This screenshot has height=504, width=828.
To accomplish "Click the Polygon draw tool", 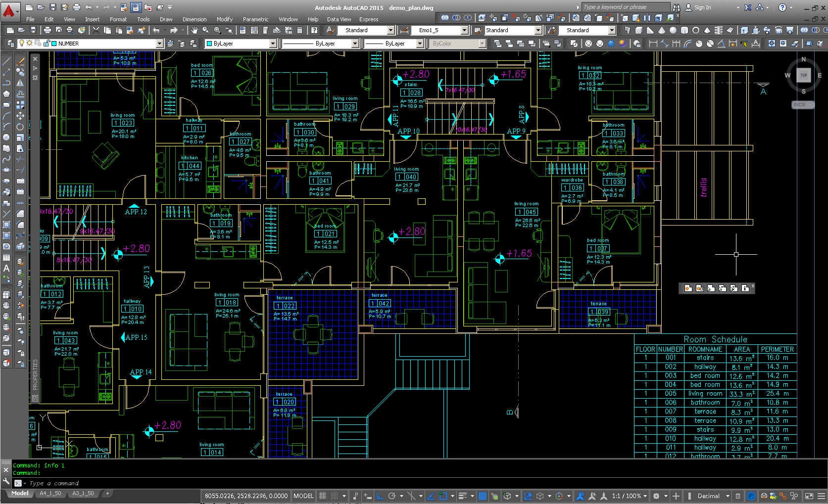I will coord(6,94).
